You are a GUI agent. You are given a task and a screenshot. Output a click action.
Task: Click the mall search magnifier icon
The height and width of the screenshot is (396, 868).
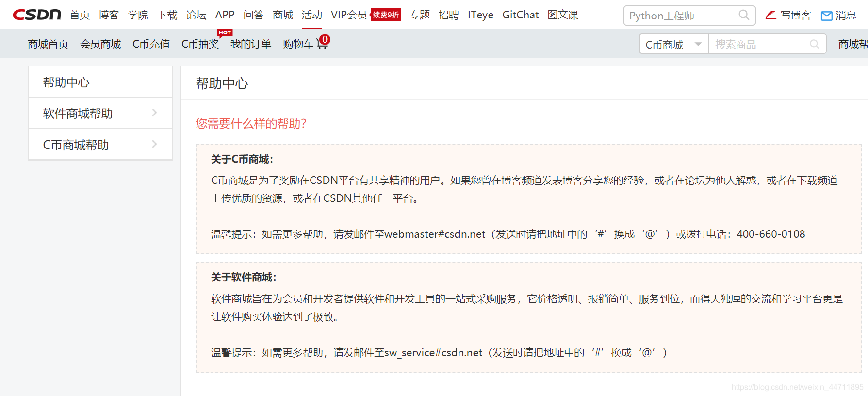point(815,44)
